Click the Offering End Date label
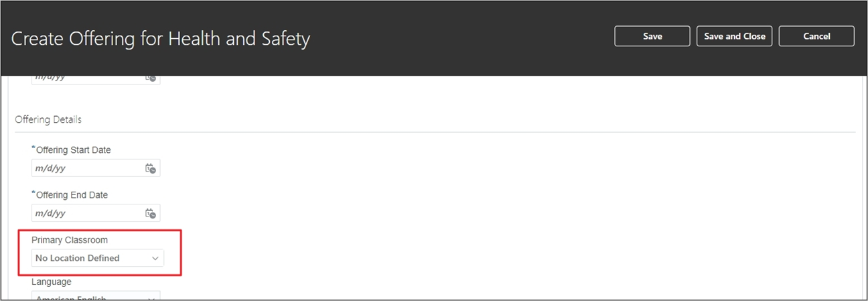This screenshot has height=301, width=868. click(x=72, y=195)
